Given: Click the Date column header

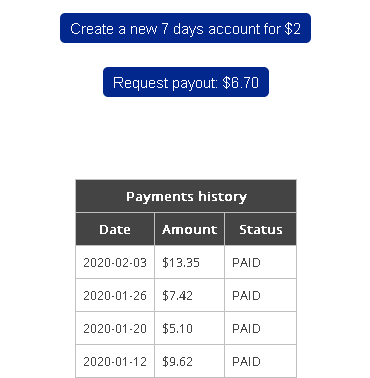Looking at the screenshot, I should pyautogui.click(x=115, y=229).
